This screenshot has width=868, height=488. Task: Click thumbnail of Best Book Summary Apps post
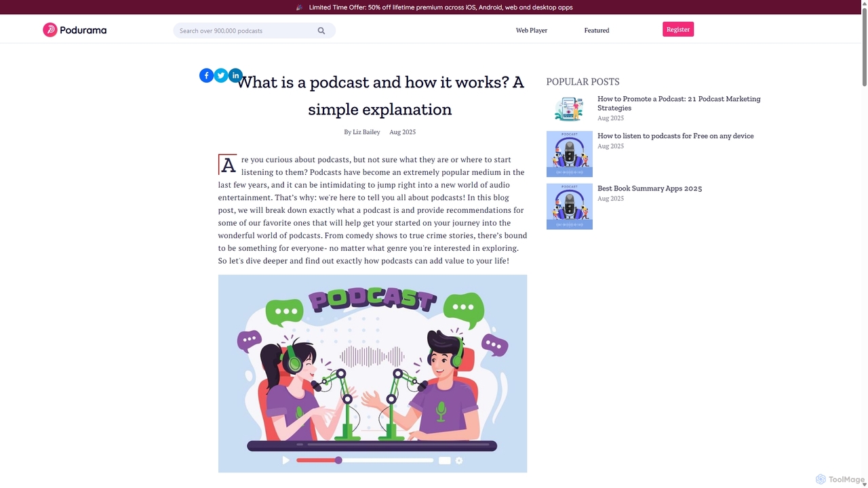point(570,207)
